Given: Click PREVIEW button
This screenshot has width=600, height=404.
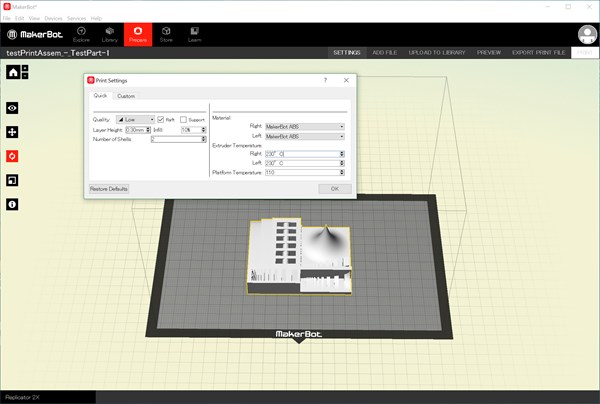Looking at the screenshot, I should 489,52.
